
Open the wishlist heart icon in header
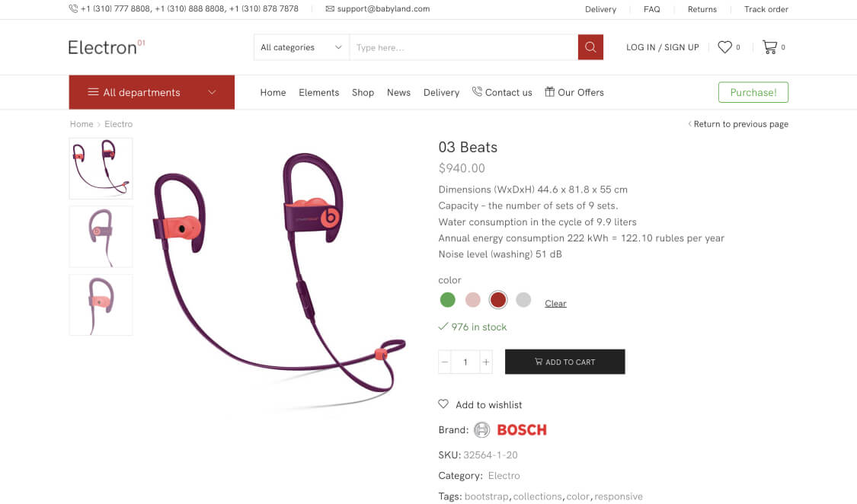pos(724,47)
